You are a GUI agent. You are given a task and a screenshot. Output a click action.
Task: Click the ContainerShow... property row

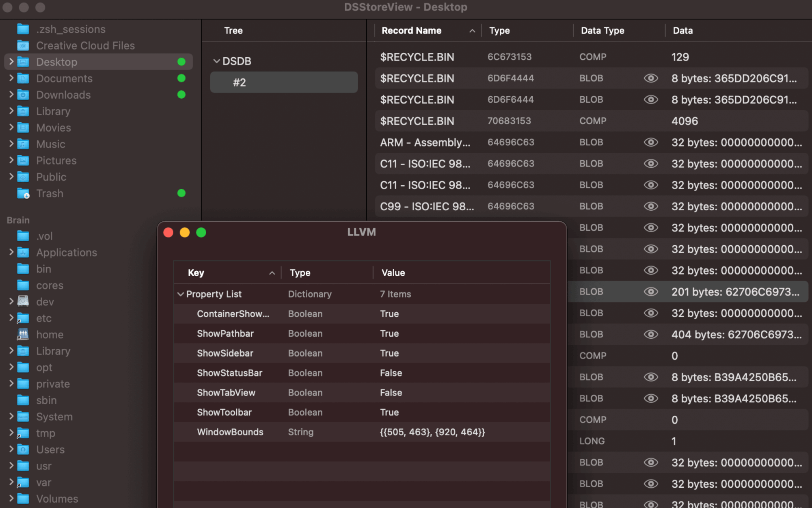(x=362, y=314)
